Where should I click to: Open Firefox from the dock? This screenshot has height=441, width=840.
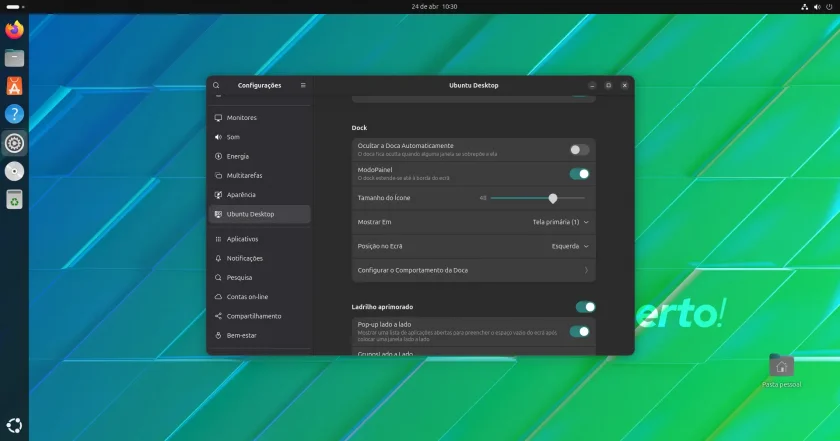(x=14, y=29)
